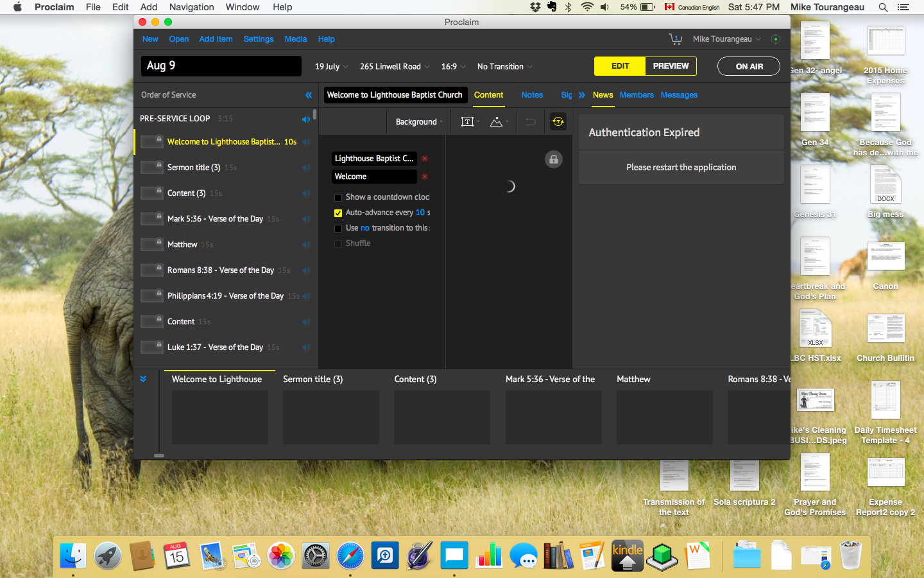Remove the Lighthouse Baptist C... field
Screen dimensions: 924x578
point(425,159)
